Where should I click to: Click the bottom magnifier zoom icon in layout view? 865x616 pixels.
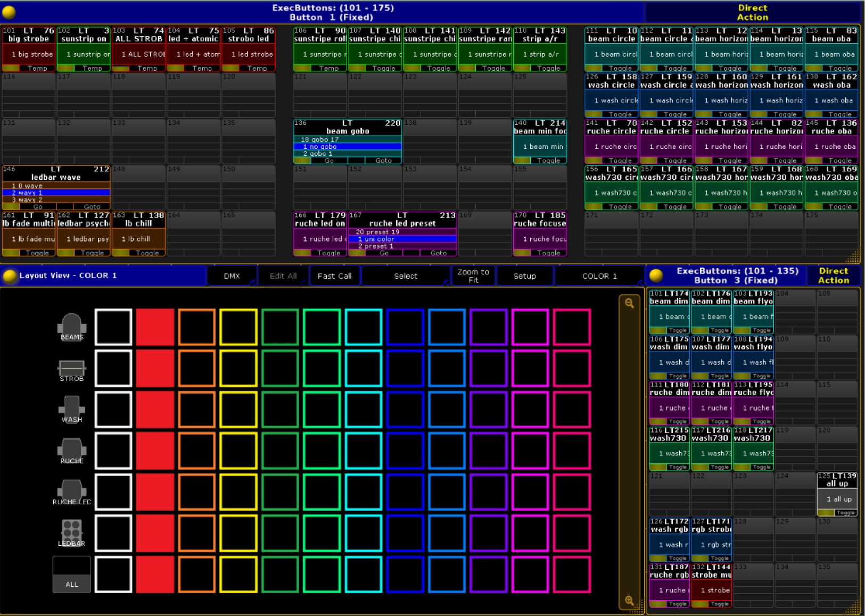click(629, 601)
